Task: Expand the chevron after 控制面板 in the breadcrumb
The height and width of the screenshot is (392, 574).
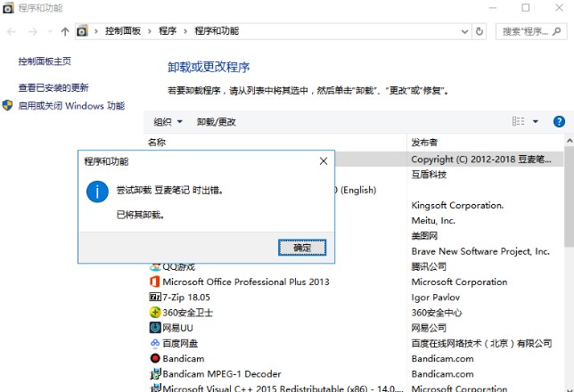Action: [x=150, y=31]
